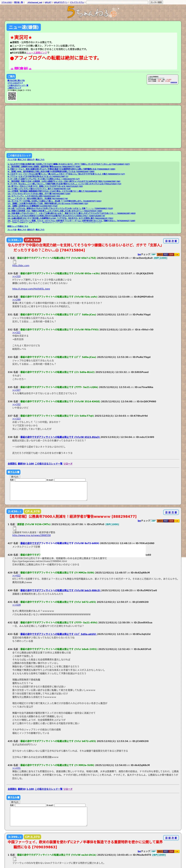
Task: Click the 2BP badge in the first thread header
Action: 153,254
